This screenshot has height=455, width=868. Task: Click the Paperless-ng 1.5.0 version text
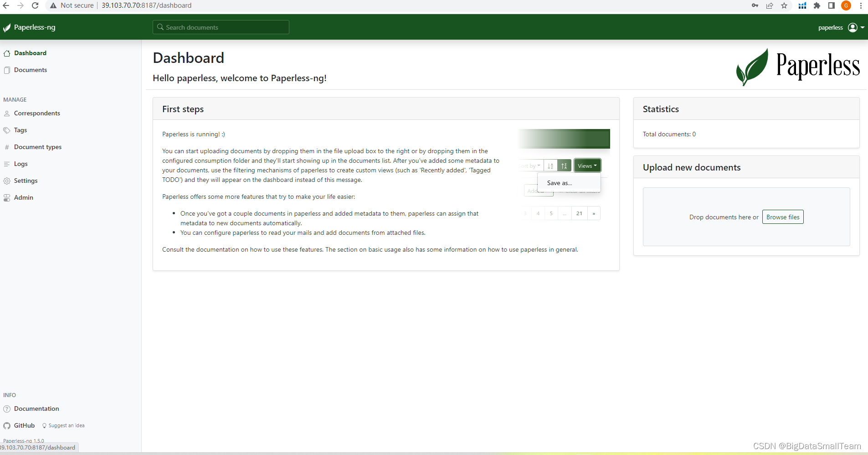24,441
